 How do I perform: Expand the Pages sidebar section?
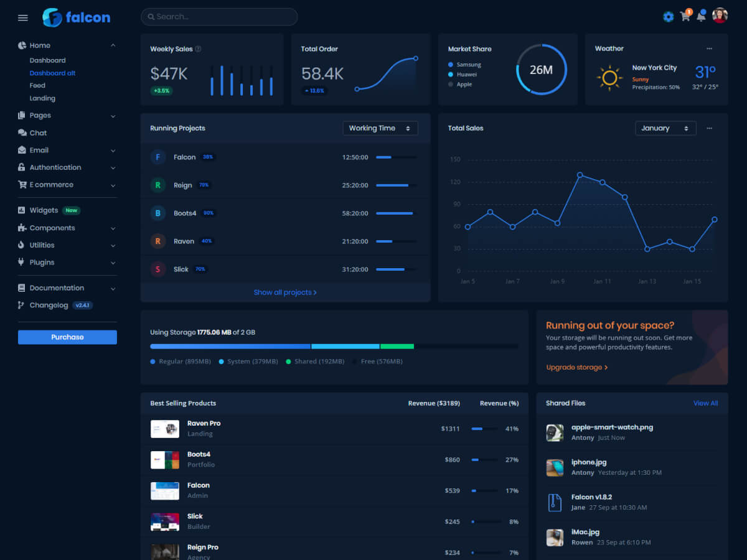[67, 116]
